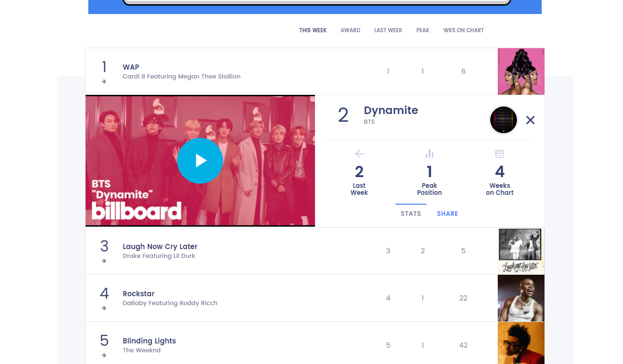Click Rockstar's 22 weeks on chart value
This screenshot has width=623, height=364.
[463, 298]
